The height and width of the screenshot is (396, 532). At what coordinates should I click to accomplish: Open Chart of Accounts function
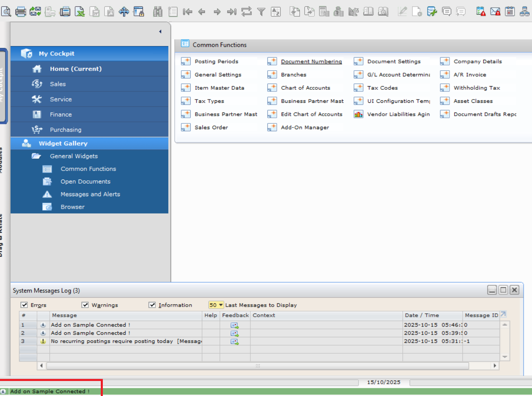[305, 88]
